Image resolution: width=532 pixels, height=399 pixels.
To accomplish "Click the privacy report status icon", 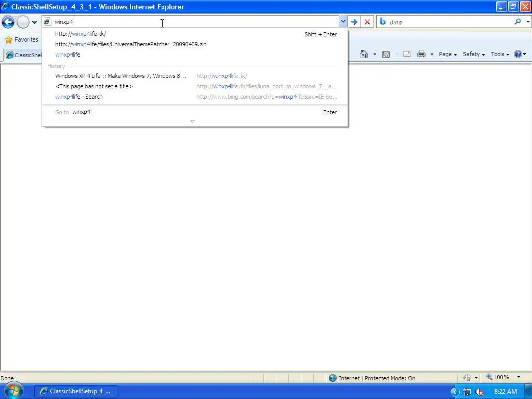I will click(467, 378).
